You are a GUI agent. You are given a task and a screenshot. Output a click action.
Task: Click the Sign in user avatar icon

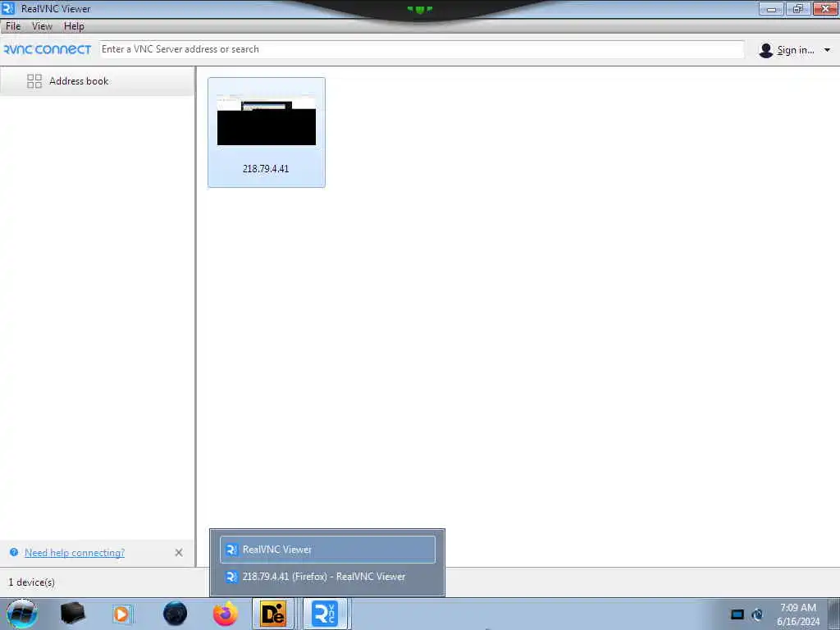point(766,50)
